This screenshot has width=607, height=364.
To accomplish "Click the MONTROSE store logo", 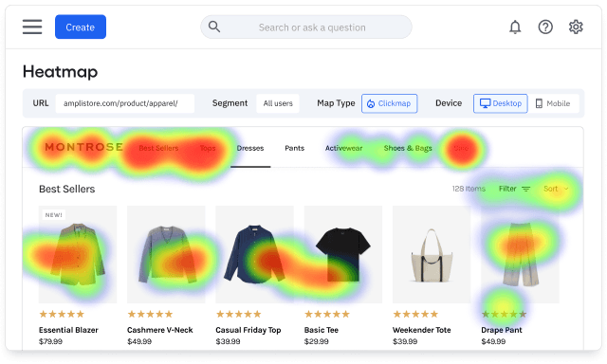I will click(x=84, y=147).
